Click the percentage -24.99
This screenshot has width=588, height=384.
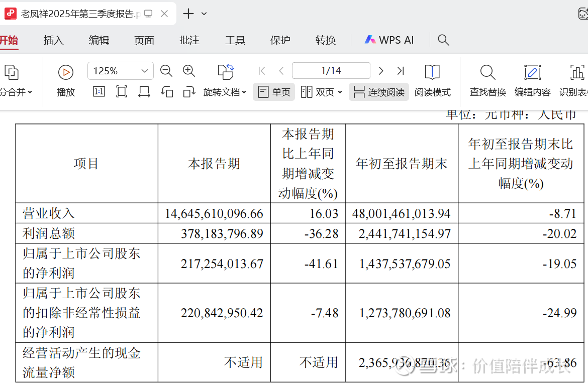[559, 313]
